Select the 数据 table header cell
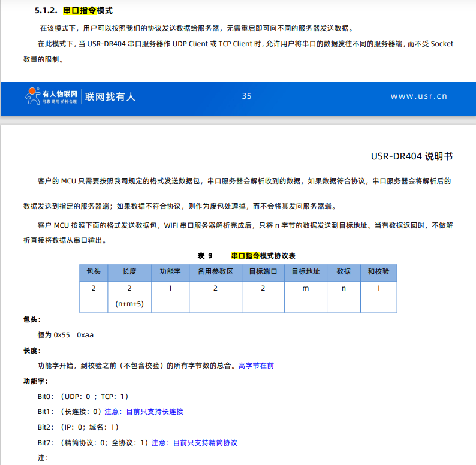 point(344,271)
